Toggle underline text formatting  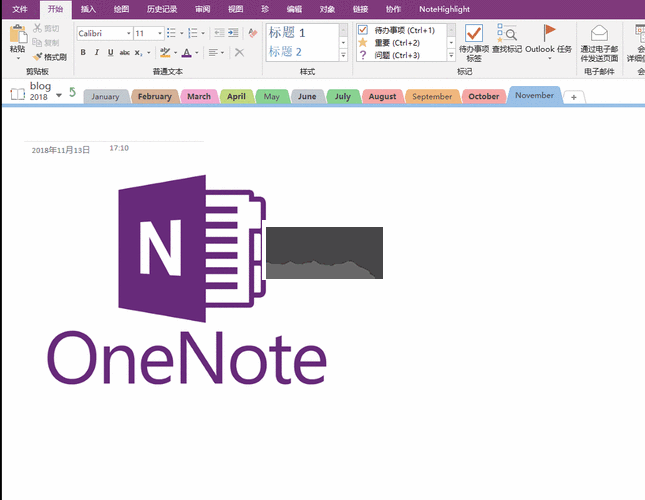108,52
